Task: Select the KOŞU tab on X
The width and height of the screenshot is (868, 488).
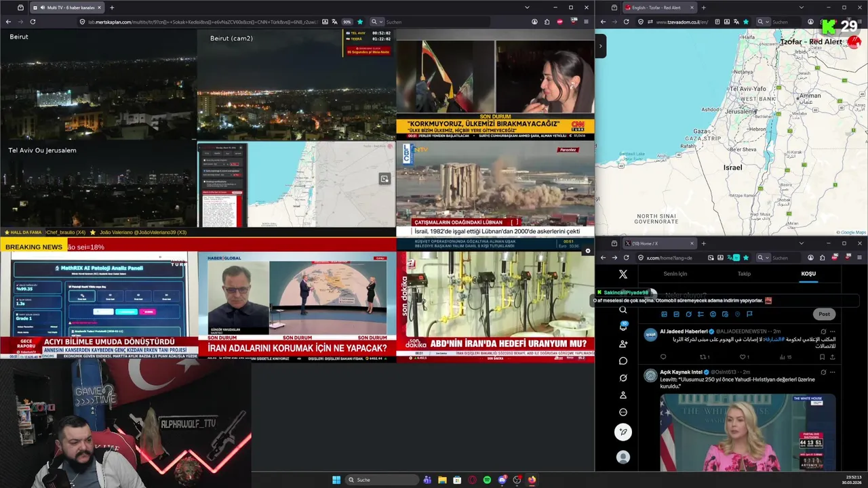Action: 808,274
